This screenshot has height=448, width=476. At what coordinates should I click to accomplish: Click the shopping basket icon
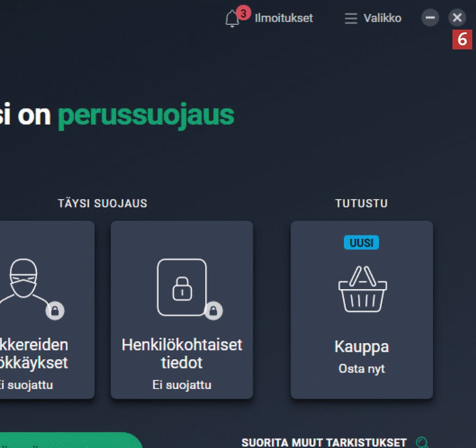coord(362,289)
